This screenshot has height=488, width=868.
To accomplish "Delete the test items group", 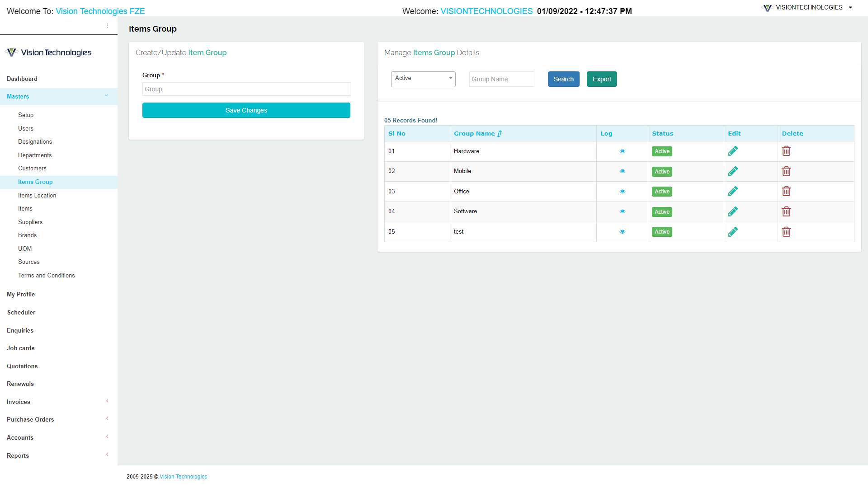I will coord(786,232).
